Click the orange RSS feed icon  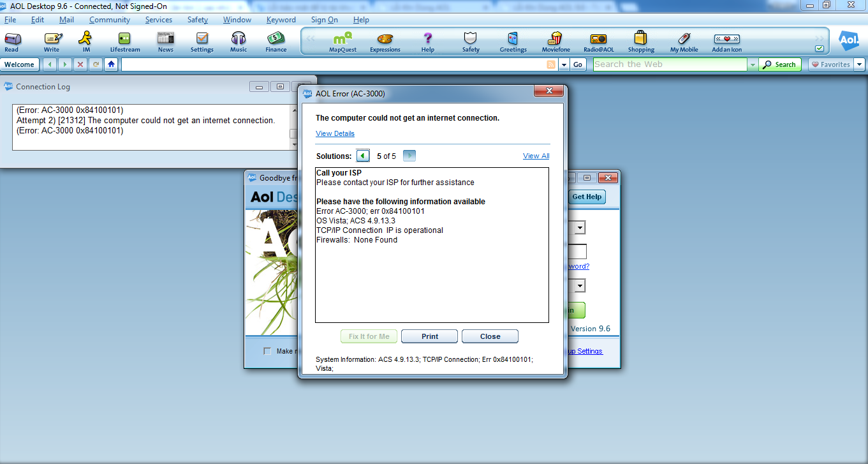point(551,64)
